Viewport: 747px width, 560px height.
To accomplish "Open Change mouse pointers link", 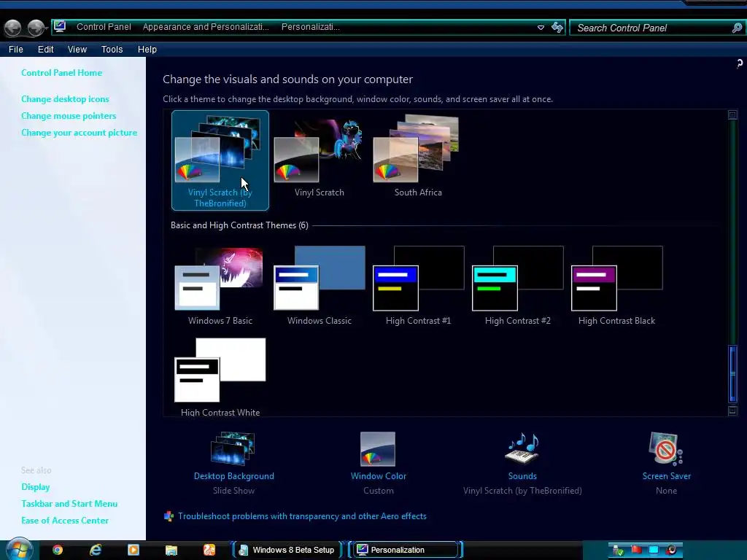I will coord(69,116).
